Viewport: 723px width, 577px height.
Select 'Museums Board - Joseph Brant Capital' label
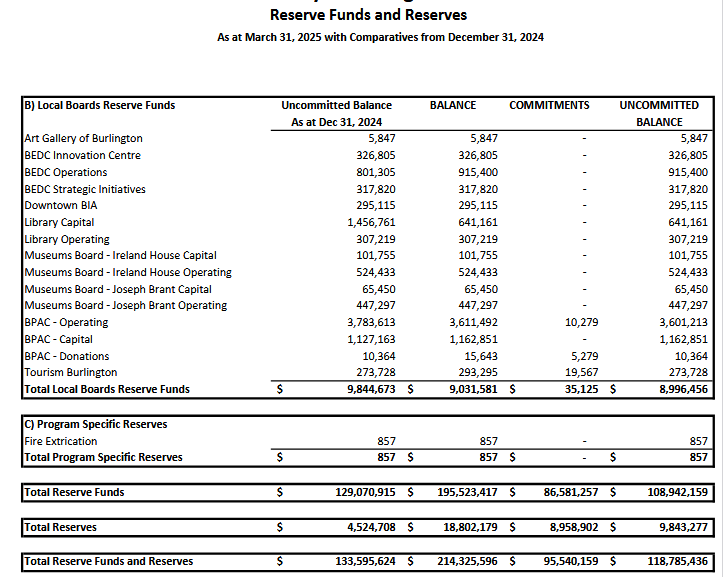[118, 289]
